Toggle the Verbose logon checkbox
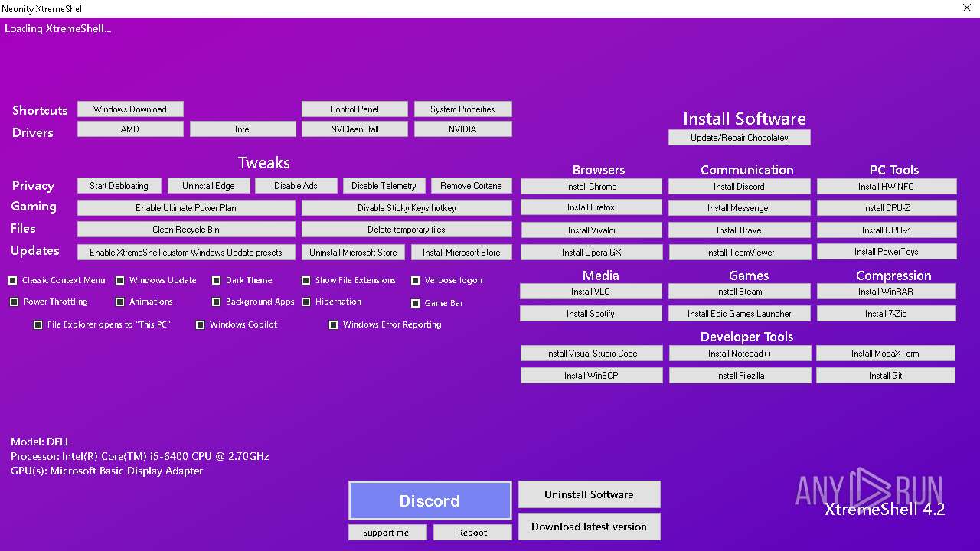 (x=416, y=281)
